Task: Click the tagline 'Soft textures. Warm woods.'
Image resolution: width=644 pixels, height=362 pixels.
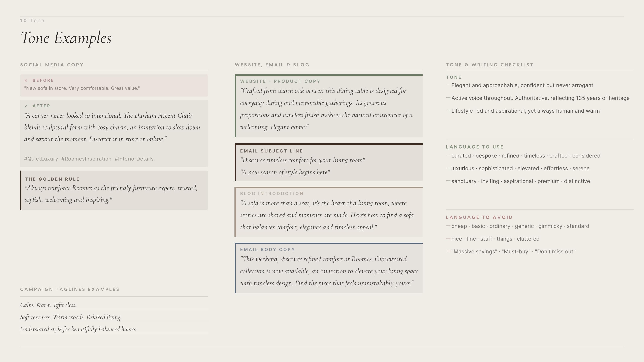Action: (x=71, y=317)
